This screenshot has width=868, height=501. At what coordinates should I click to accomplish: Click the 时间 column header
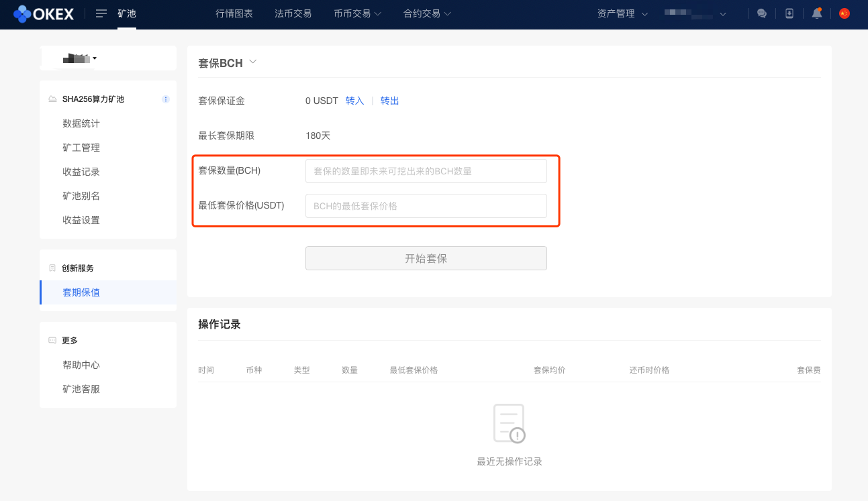click(206, 370)
